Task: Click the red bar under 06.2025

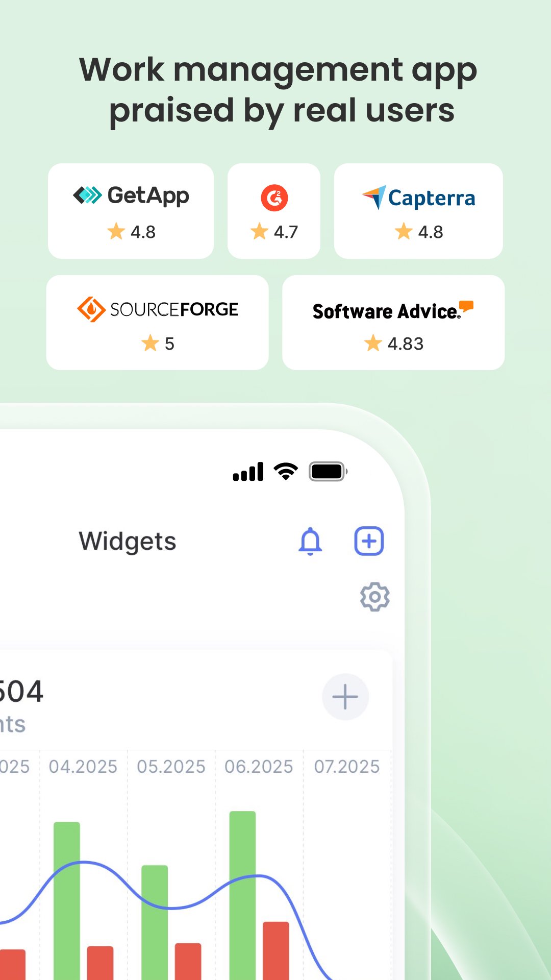Action: 276,950
